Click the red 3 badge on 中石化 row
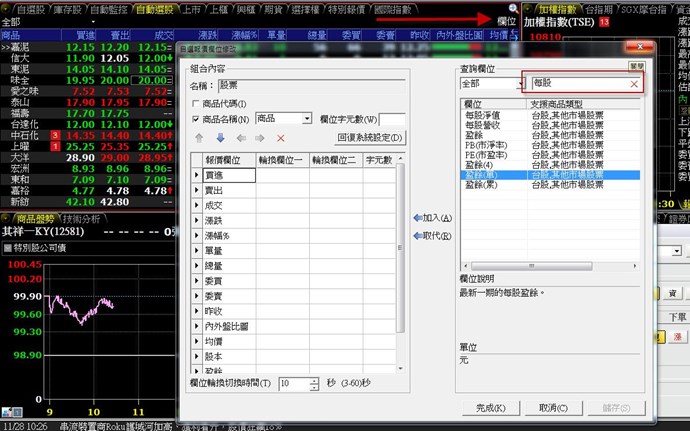 click(55, 135)
